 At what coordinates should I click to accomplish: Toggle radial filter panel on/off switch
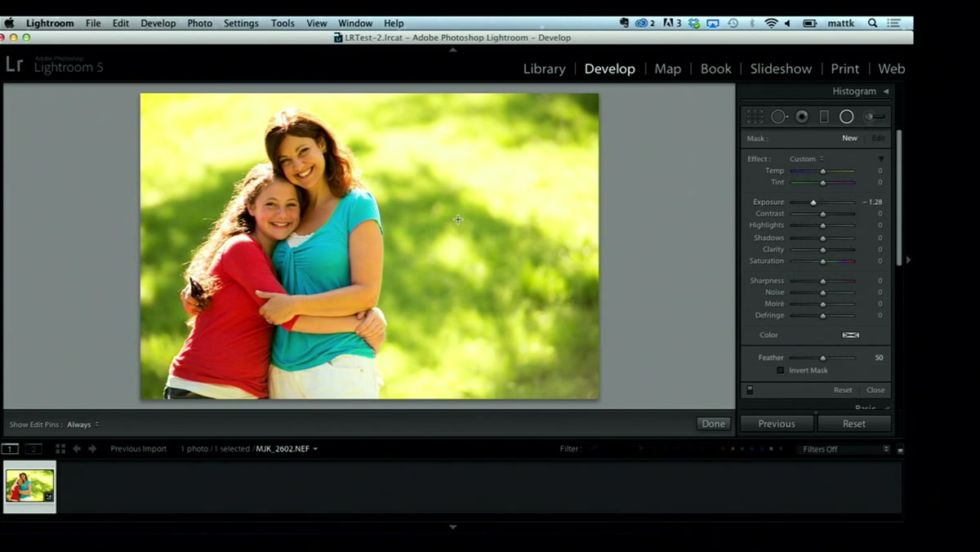750,390
